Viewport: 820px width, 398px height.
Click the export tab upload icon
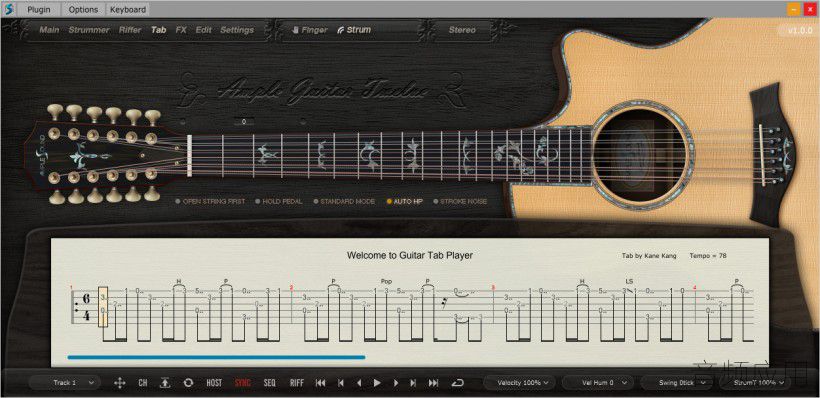tap(165, 383)
